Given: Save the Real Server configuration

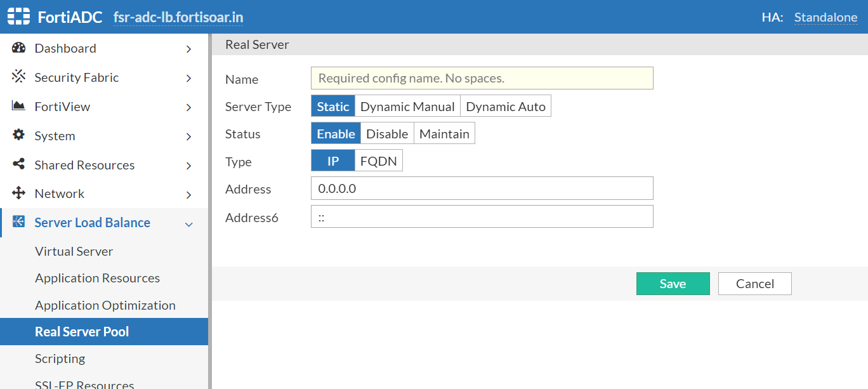Looking at the screenshot, I should pos(673,284).
